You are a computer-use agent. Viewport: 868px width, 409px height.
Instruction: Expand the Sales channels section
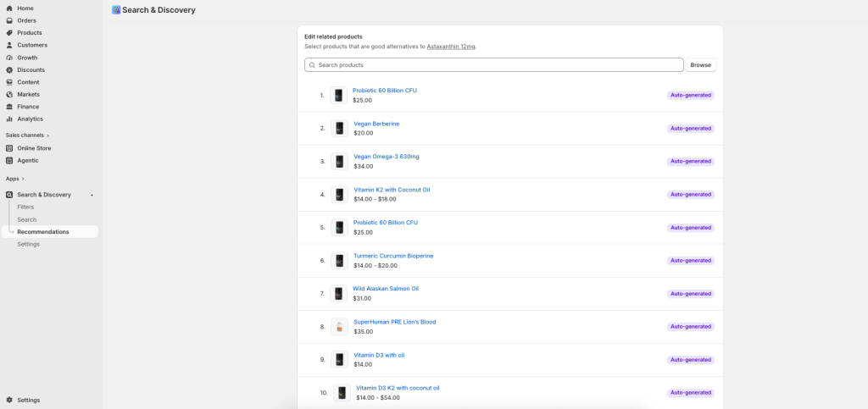point(28,135)
